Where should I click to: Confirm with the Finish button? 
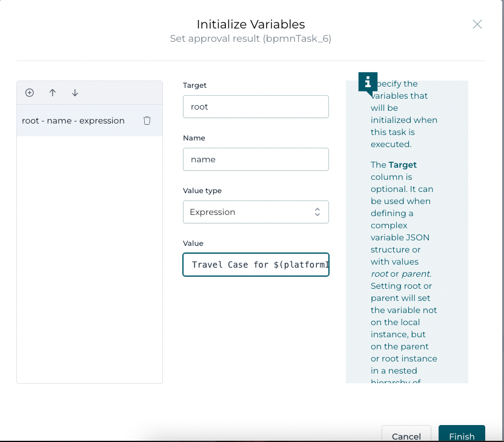[462, 435]
